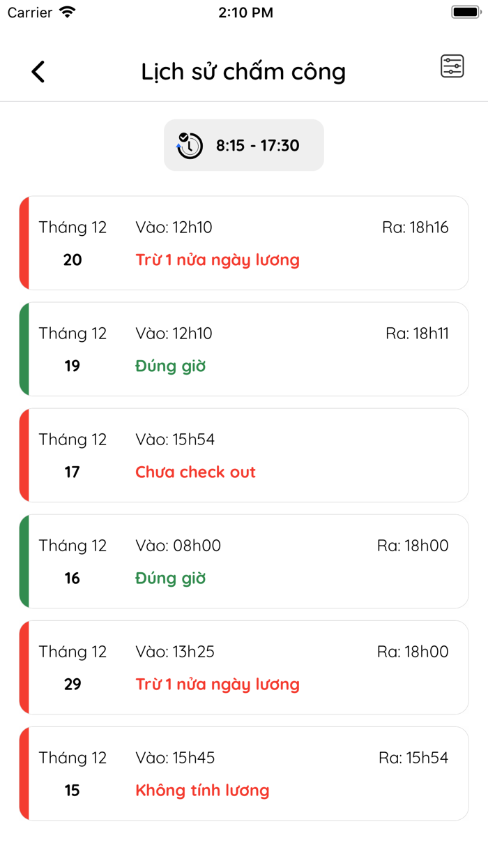
Task: Tap the Wi-Fi status icon
Action: pyautogui.click(x=68, y=12)
